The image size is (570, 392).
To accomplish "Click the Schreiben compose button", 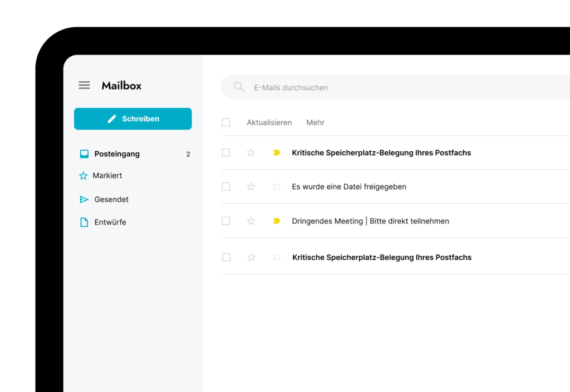I will [x=132, y=119].
